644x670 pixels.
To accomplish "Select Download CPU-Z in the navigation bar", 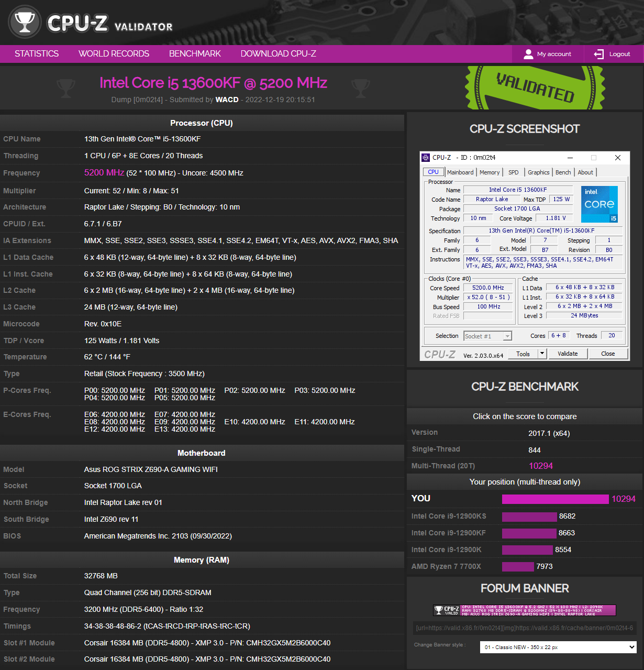I will click(x=278, y=54).
